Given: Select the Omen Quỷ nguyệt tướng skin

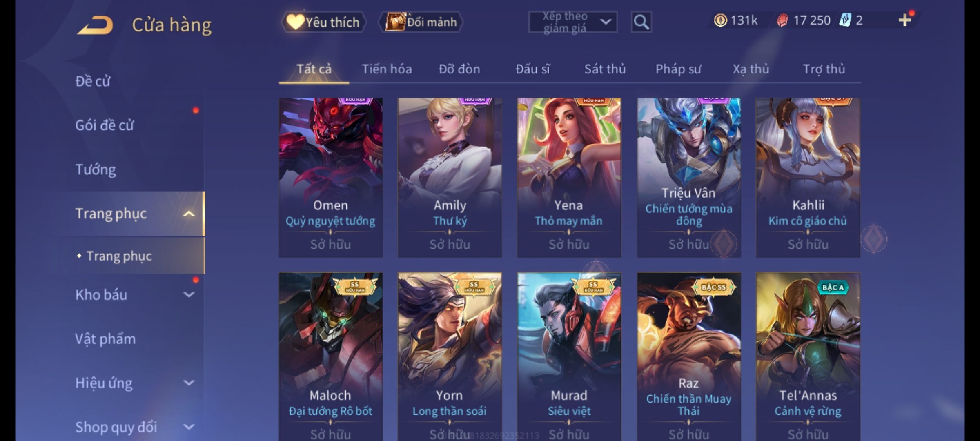Looking at the screenshot, I should click(331, 178).
